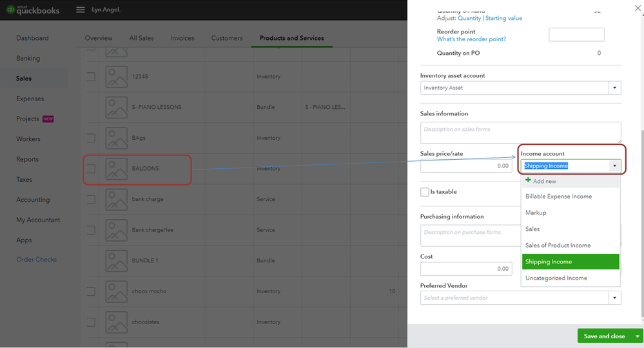Switch to the All Sales tab

tap(141, 38)
